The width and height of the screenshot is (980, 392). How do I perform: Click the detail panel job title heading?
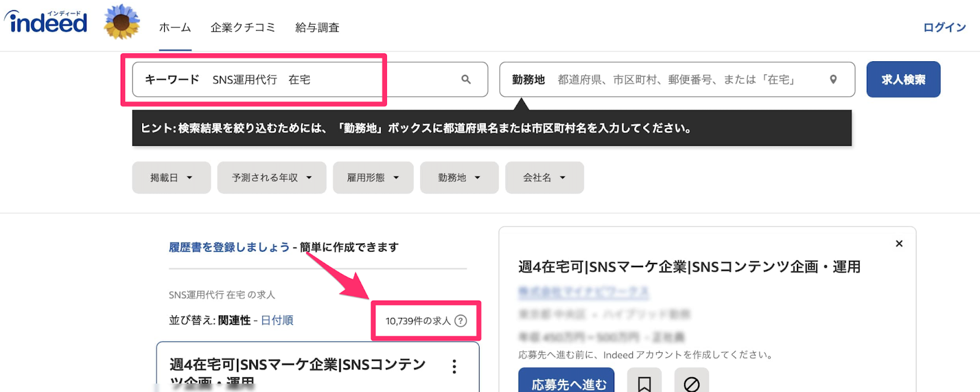690,267
